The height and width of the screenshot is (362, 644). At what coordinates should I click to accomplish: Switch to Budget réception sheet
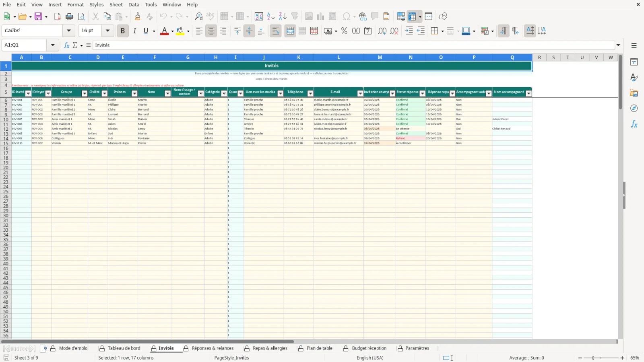coord(369,348)
